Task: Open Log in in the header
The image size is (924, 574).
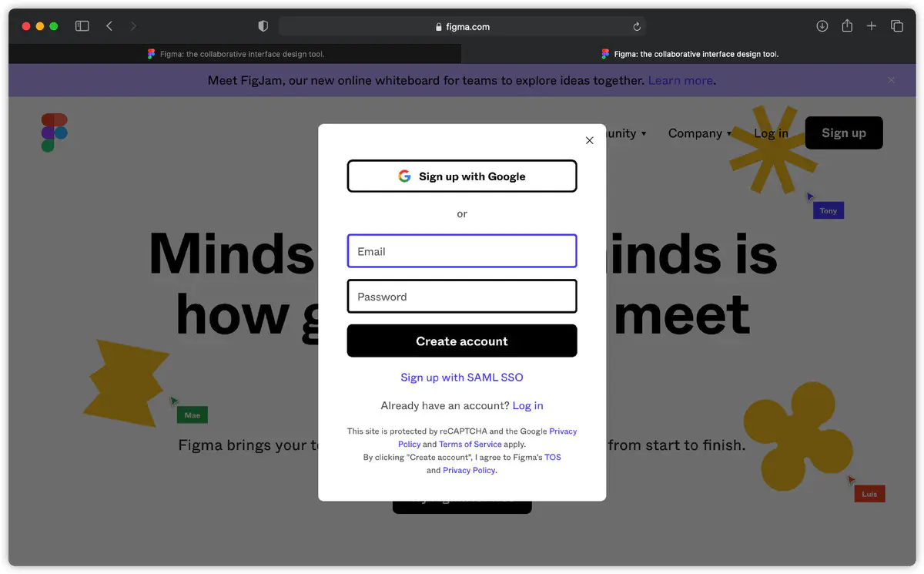Action: click(x=771, y=133)
